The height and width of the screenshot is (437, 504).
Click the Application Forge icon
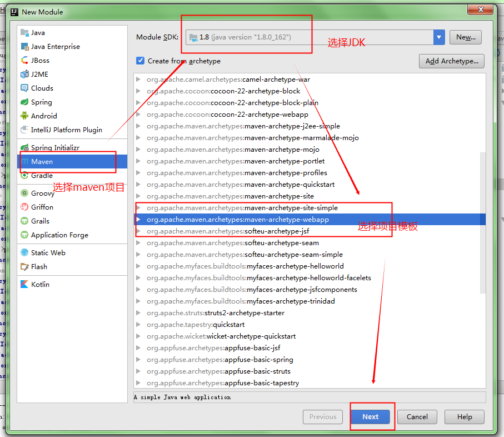pos(24,235)
